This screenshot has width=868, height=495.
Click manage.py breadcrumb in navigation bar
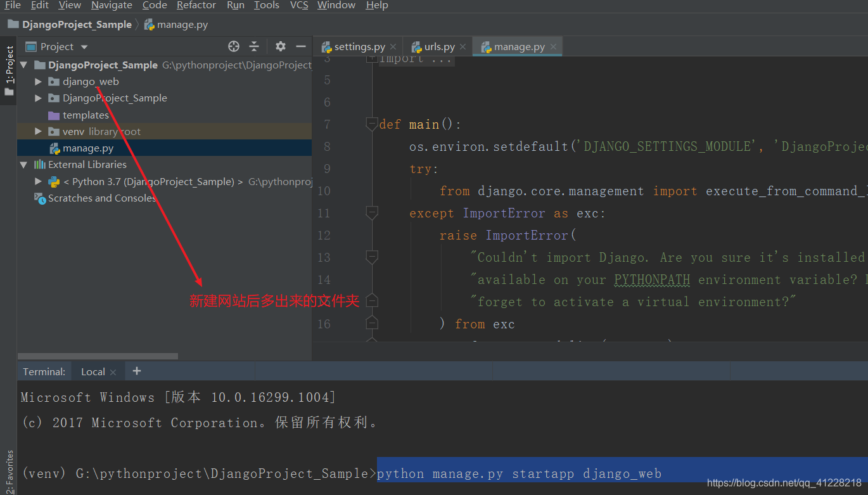[176, 25]
